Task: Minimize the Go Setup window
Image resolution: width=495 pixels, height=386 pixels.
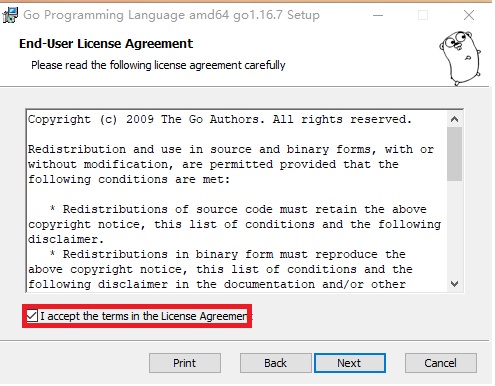Action: (378, 15)
